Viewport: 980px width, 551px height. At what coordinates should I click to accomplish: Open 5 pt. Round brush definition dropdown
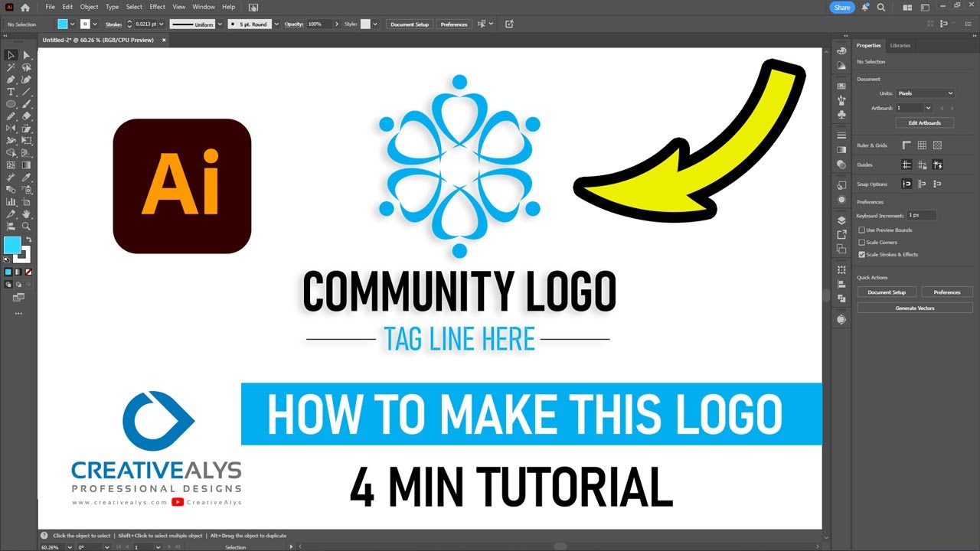[277, 24]
